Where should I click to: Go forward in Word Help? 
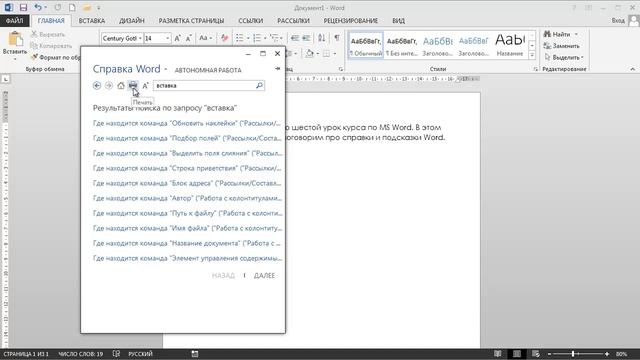click(109, 85)
